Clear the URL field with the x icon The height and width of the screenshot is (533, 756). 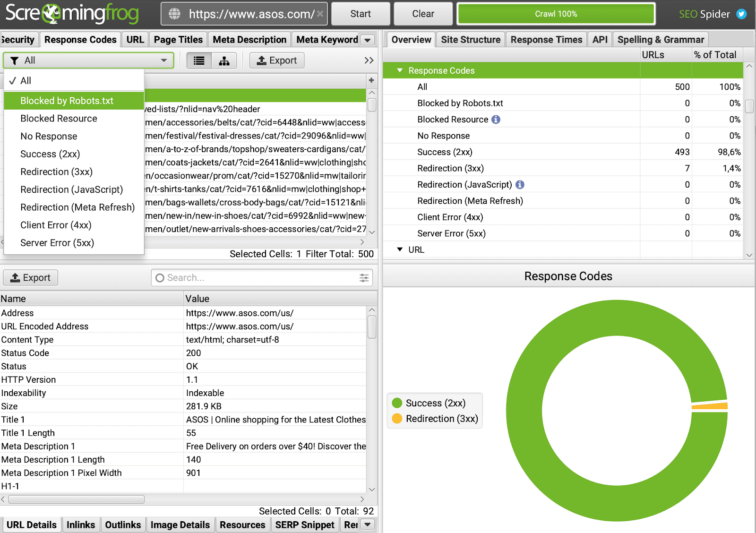pyautogui.click(x=320, y=14)
